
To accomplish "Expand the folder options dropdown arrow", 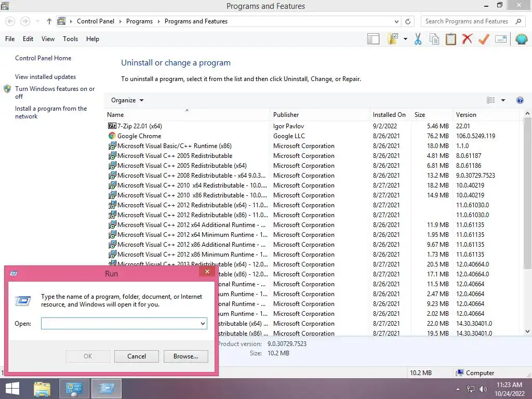I will point(405,39).
